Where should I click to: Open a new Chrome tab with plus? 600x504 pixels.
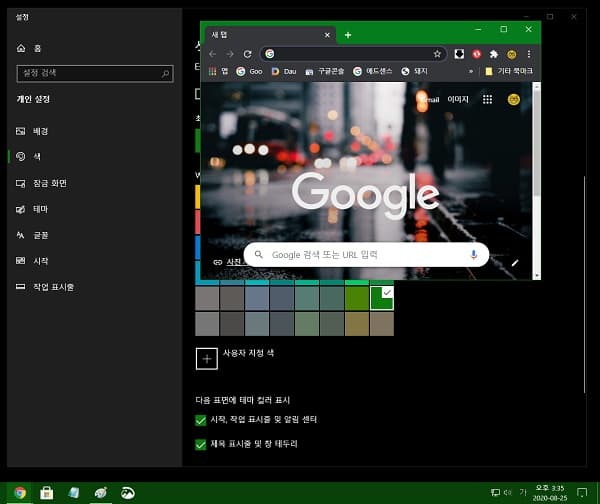click(348, 35)
